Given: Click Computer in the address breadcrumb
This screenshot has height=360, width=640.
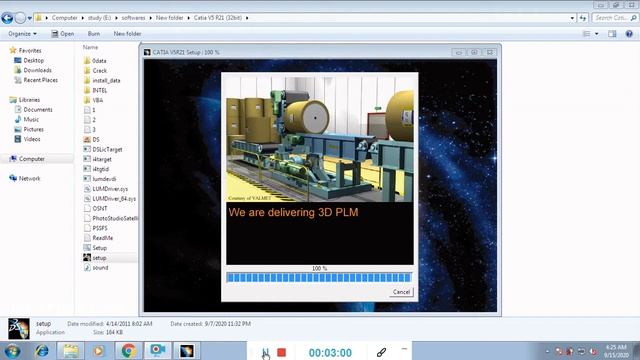Looking at the screenshot, I should (64, 18).
